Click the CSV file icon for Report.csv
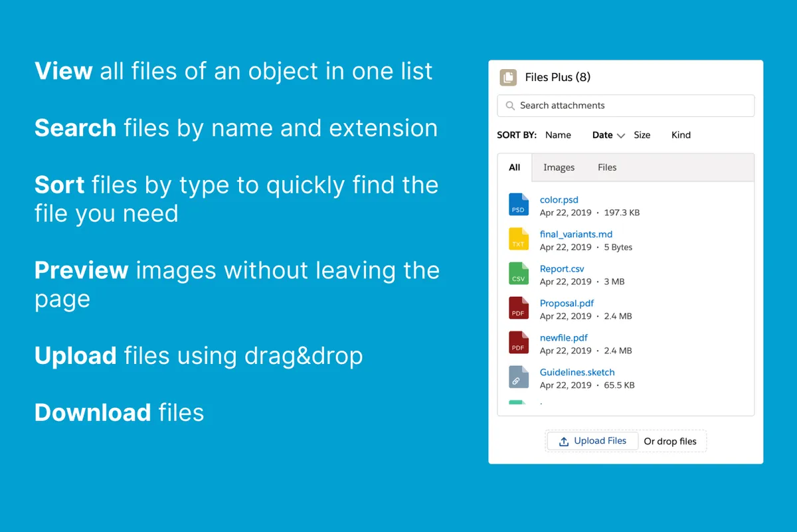Screen dimensions: 797x532 coord(519,274)
